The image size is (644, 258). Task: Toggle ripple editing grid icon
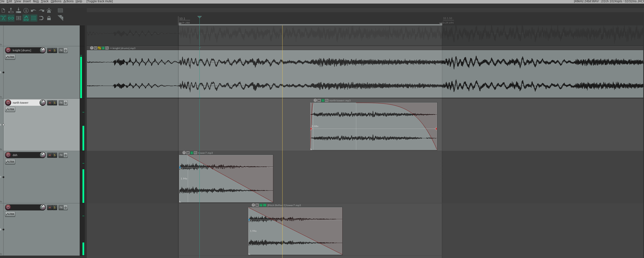pyautogui.click(x=19, y=18)
